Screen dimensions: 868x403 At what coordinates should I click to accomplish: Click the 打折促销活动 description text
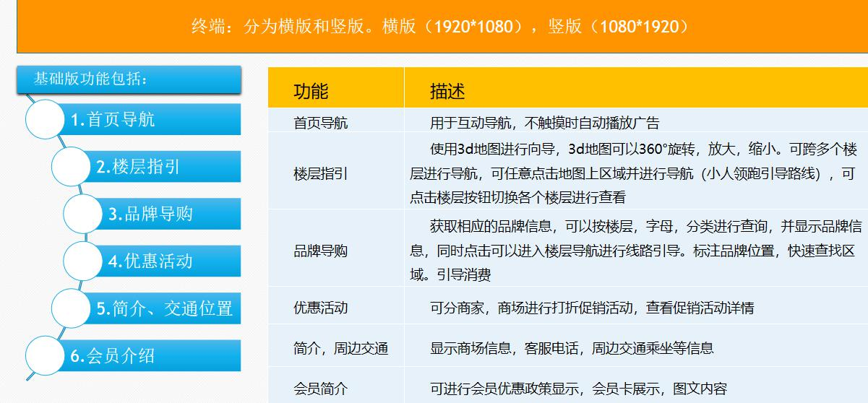592,308
